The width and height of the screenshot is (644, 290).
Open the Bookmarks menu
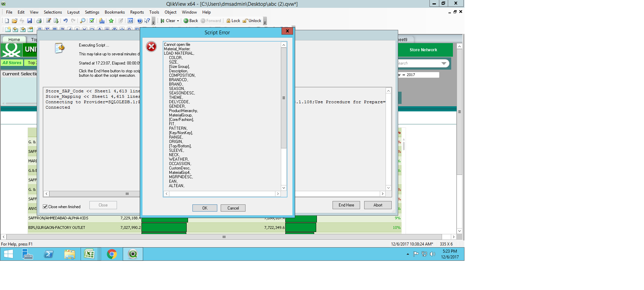pyautogui.click(x=115, y=12)
